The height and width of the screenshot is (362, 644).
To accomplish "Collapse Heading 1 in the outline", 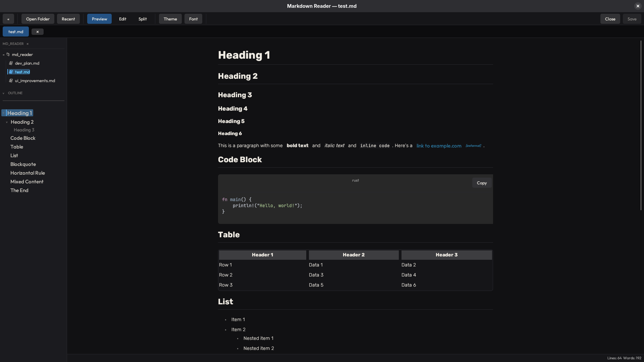I will [3, 113].
